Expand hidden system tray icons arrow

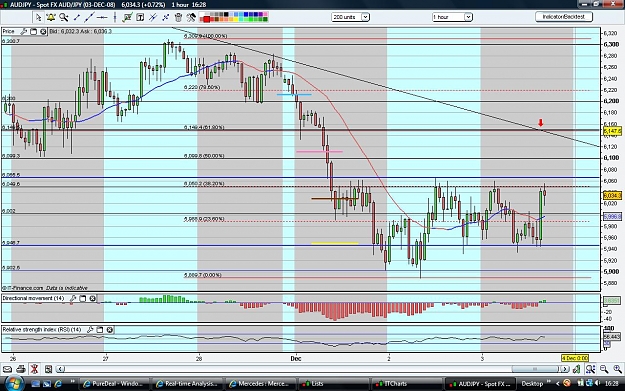click(557, 384)
